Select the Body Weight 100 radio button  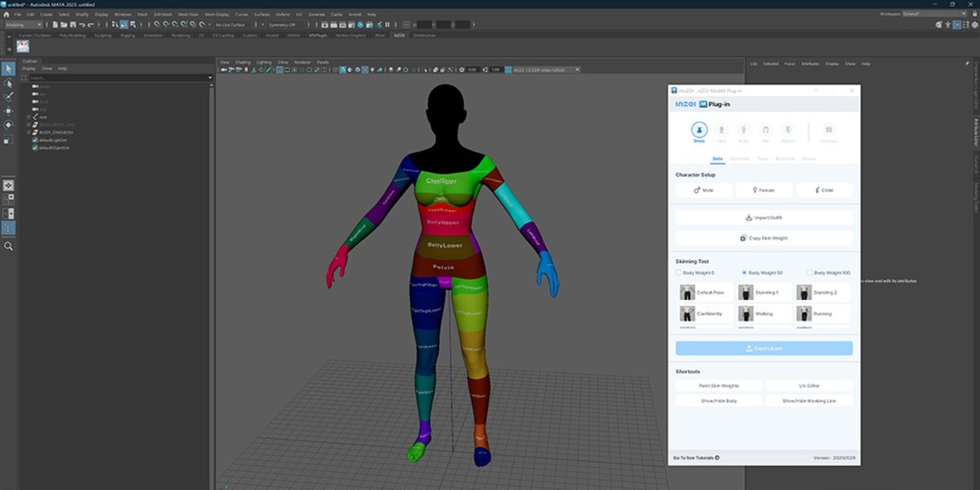810,273
